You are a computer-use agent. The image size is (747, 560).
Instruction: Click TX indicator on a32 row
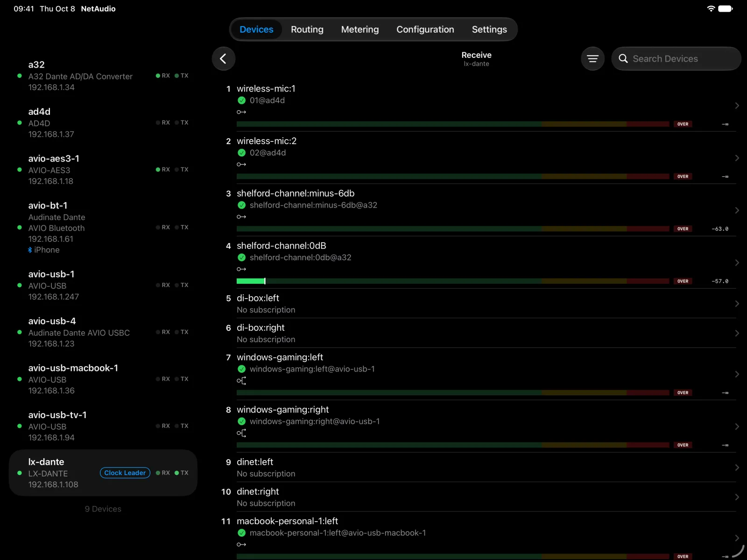point(182,76)
